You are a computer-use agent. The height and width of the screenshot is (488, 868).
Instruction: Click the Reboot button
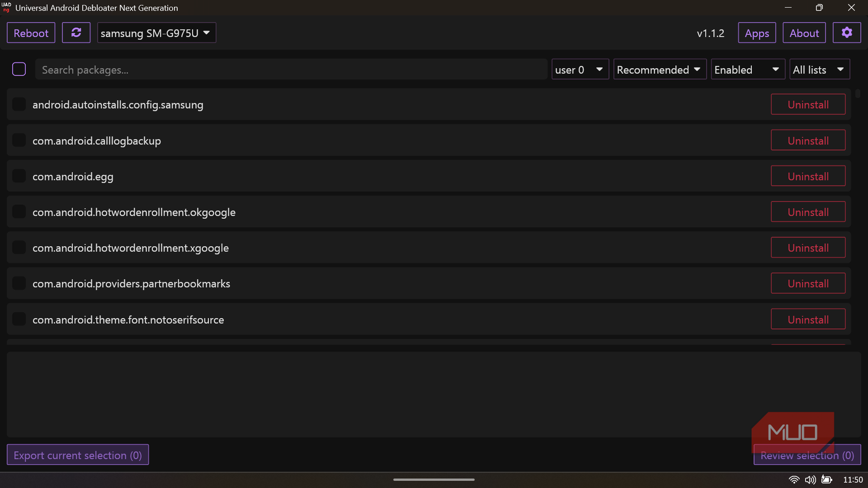coord(31,32)
